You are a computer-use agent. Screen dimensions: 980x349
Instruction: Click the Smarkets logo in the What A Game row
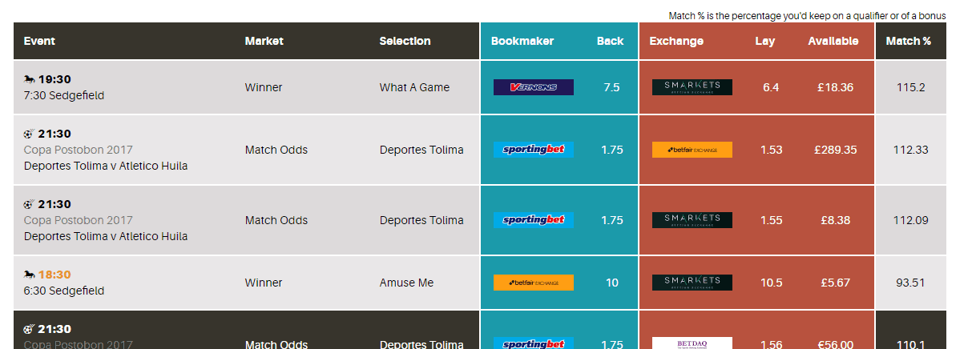coord(692,87)
